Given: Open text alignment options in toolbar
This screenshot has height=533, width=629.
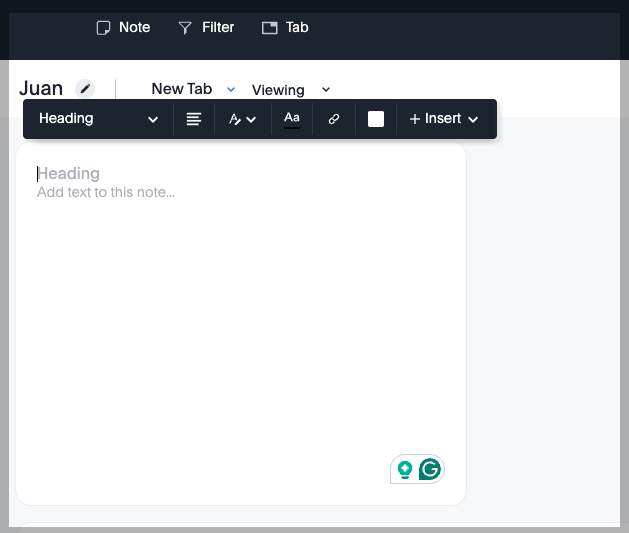Looking at the screenshot, I should [194, 119].
